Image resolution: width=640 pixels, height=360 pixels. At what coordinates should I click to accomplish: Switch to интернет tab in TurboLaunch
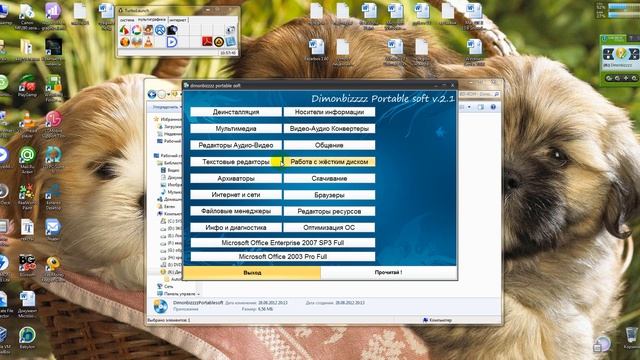click(178, 20)
